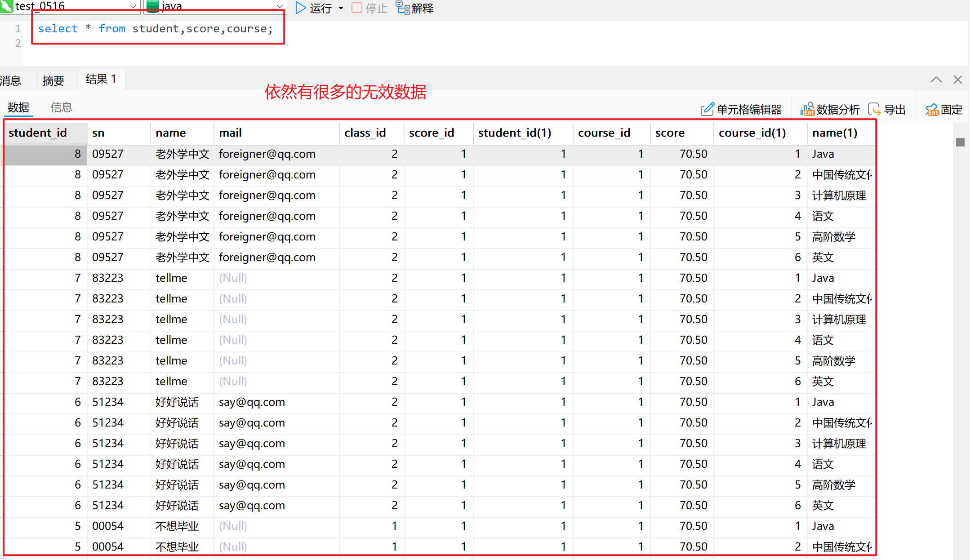Viewport: 970px width, 560px height.
Task: Open the test_0516 connection dropdown
Action: click(x=133, y=6)
